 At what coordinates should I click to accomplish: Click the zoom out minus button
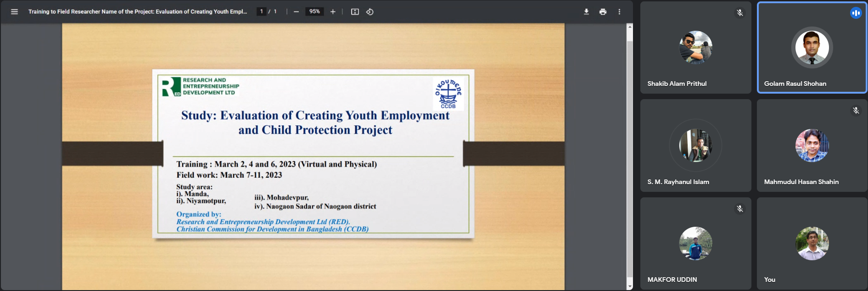(296, 11)
